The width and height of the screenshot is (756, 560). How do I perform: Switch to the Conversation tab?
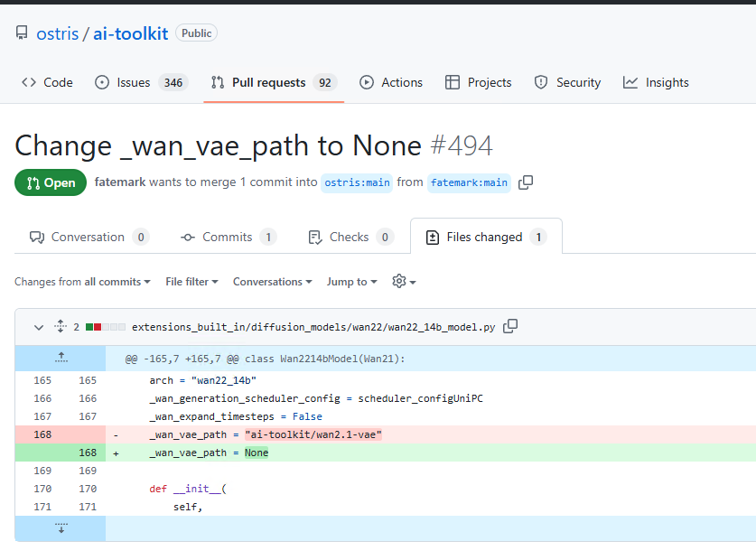pos(89,237)
